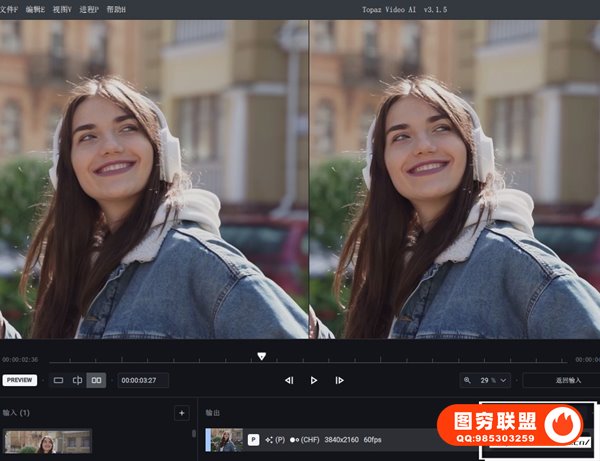Screen dimensions: 600x461
Task: Open the 视图 (View) menu
Action: (63, 9)
